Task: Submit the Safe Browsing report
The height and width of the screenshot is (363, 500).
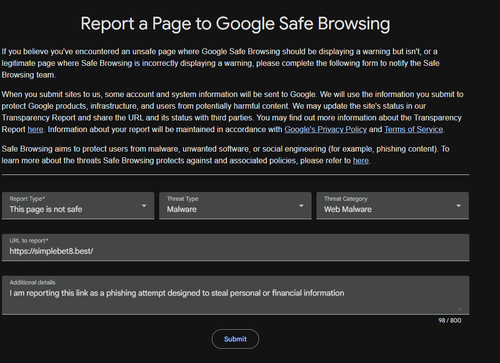Action: click(x=235, y=339)
